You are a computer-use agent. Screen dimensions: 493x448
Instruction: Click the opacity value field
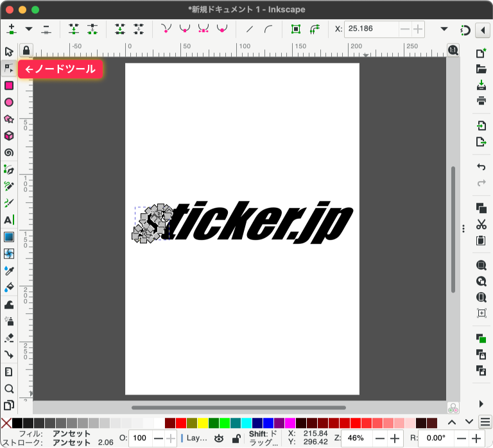click(141, 438)
